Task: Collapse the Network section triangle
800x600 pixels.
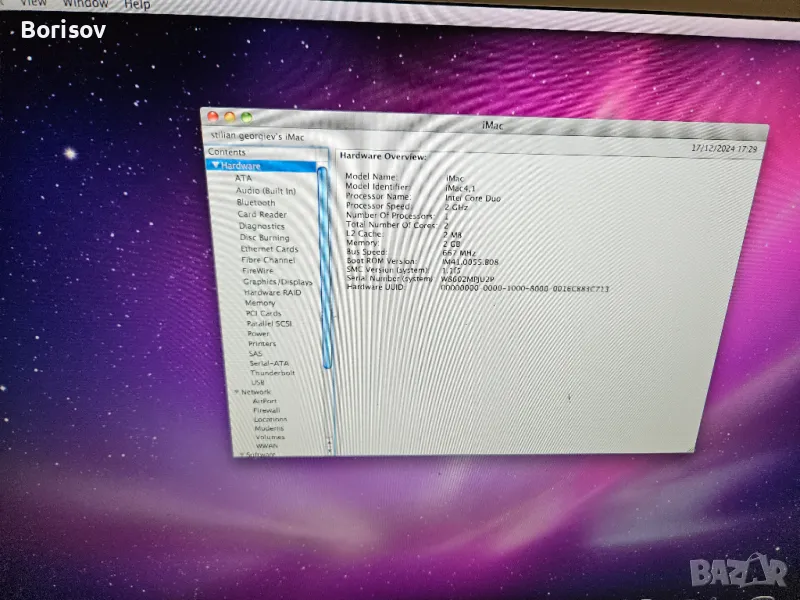Action: pos(236,391)
